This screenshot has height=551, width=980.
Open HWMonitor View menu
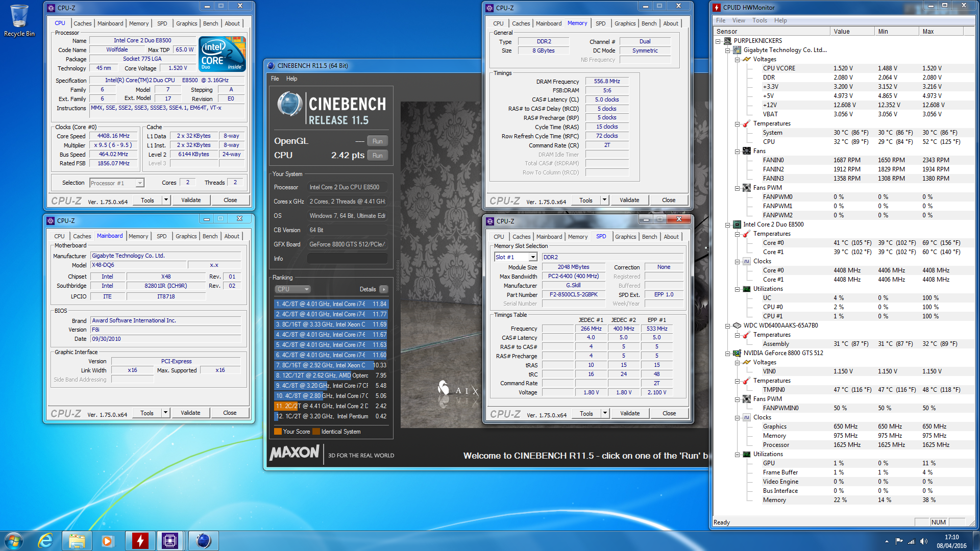pos(739,20)
